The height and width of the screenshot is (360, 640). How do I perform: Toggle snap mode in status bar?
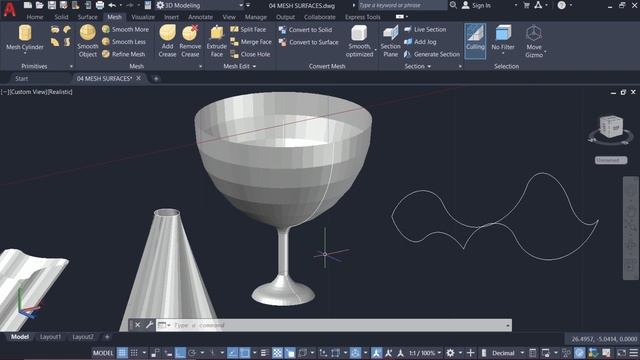[134, 353]
